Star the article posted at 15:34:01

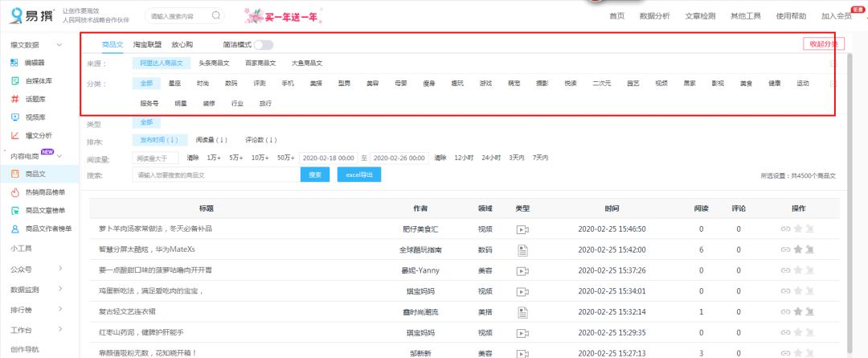pyautogui.click(x=798, y=291)
